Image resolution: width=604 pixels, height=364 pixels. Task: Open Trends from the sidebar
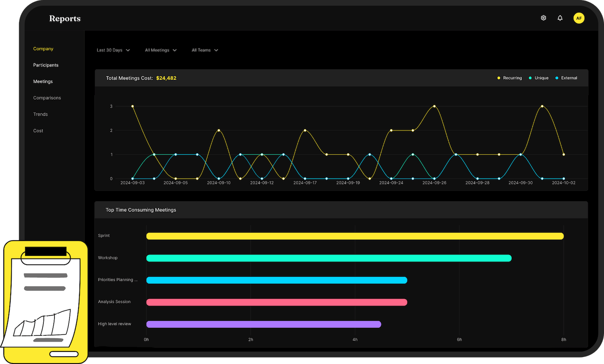(40, 114)
